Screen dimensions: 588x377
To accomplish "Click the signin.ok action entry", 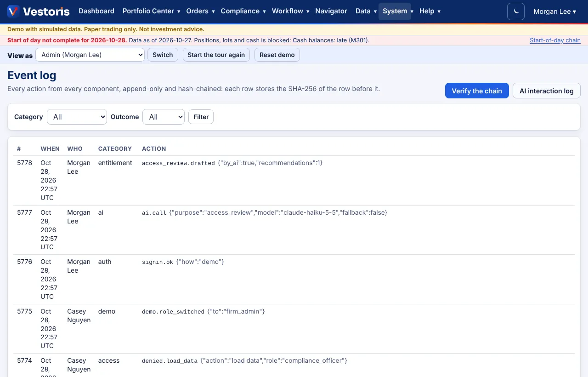I will click(x=158, y=262).
